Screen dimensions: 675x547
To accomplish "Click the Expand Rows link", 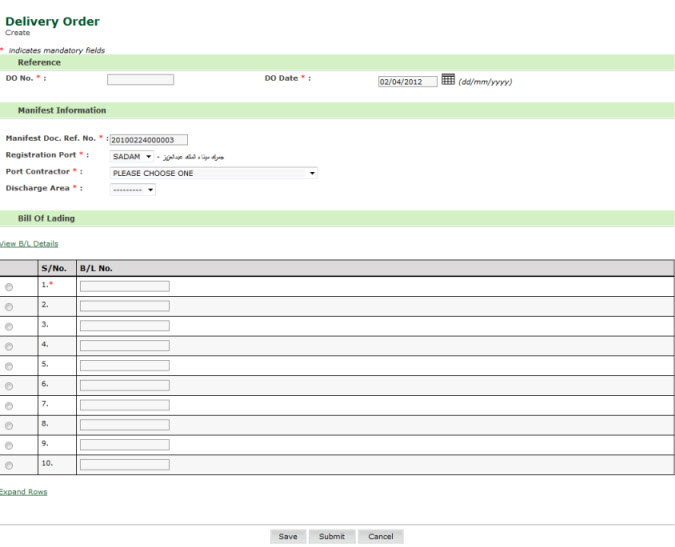I will [x=23, y=492].
